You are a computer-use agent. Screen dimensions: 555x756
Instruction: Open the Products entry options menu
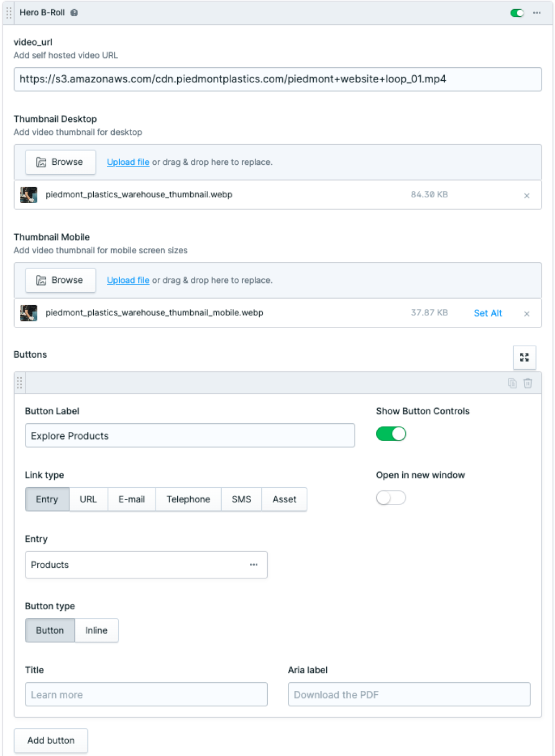(x=254, y=565)
